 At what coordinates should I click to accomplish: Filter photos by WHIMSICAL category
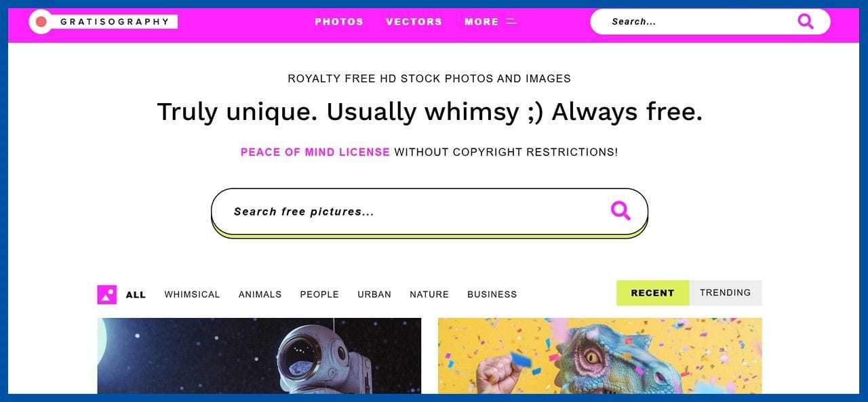192,295
